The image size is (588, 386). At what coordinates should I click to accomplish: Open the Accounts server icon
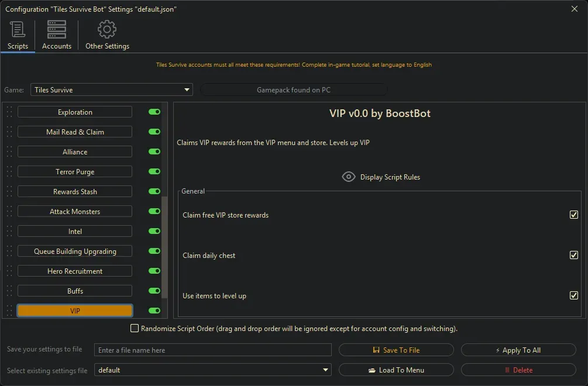pyautogui.click(x=57, y=29)
